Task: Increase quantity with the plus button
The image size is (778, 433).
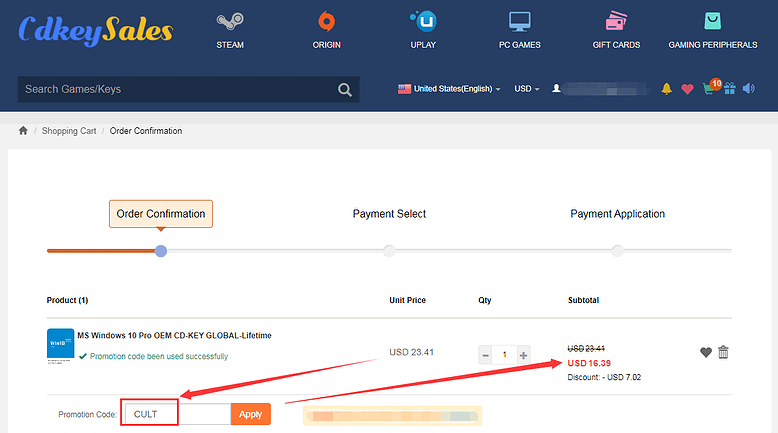Action: tap(523, 355)
